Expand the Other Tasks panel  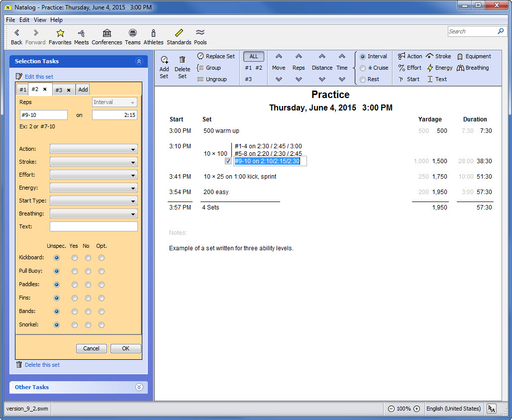(139, 387)
